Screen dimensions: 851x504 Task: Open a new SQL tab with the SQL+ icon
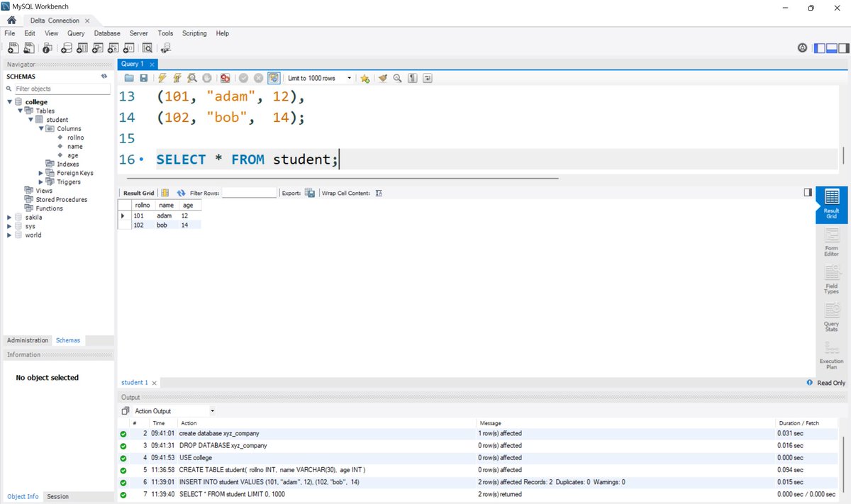tap(13, 47)
